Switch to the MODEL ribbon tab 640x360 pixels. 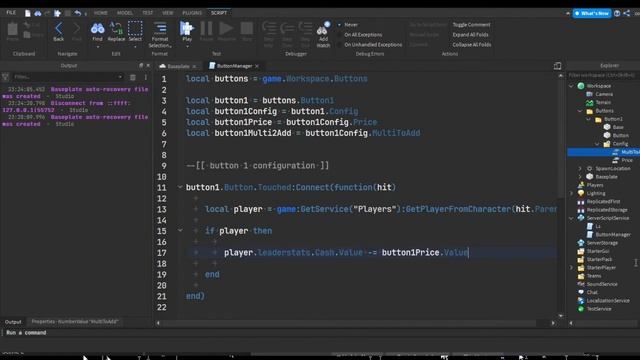[x=124, y=13]
